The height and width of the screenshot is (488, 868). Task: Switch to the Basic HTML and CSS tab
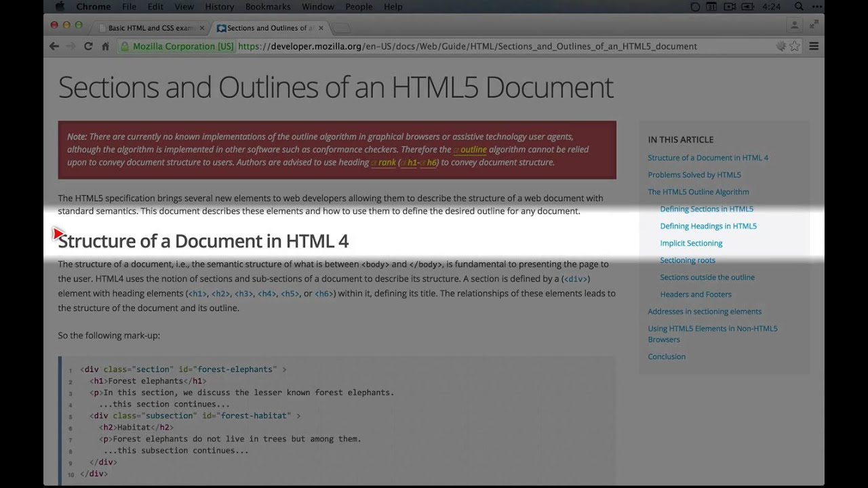(x=152, y=28)
